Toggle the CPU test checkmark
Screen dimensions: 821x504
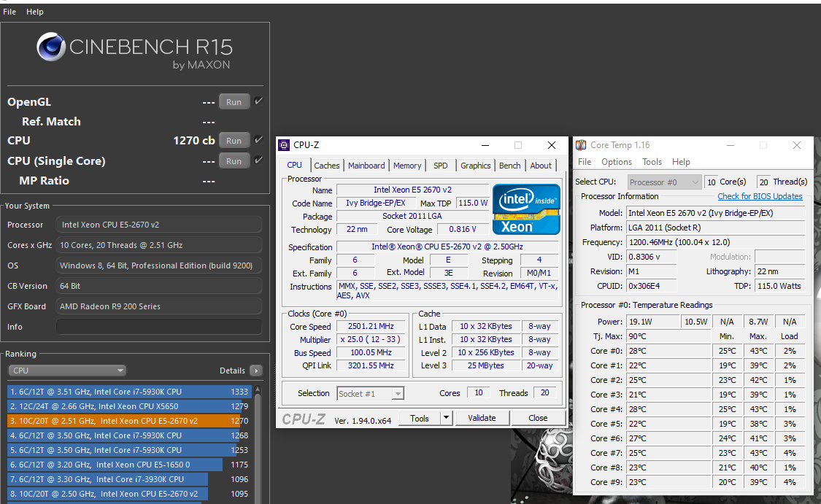(x=258, y=140)
